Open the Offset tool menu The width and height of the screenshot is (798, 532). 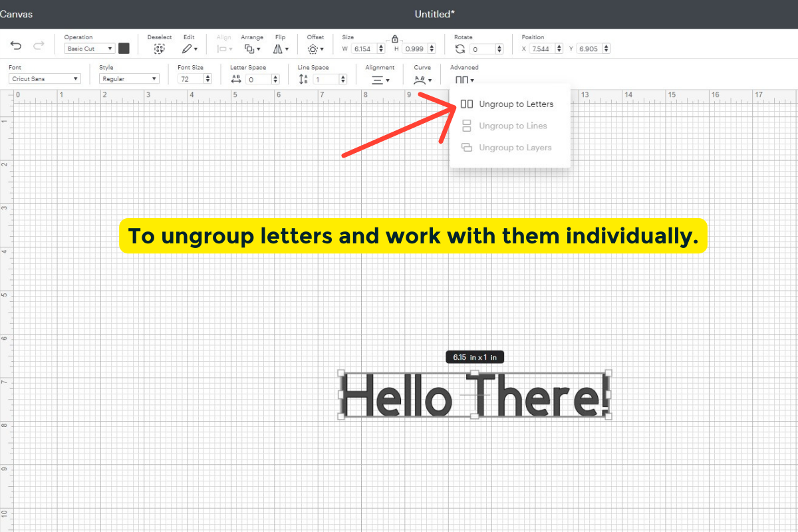coord(315,49)
